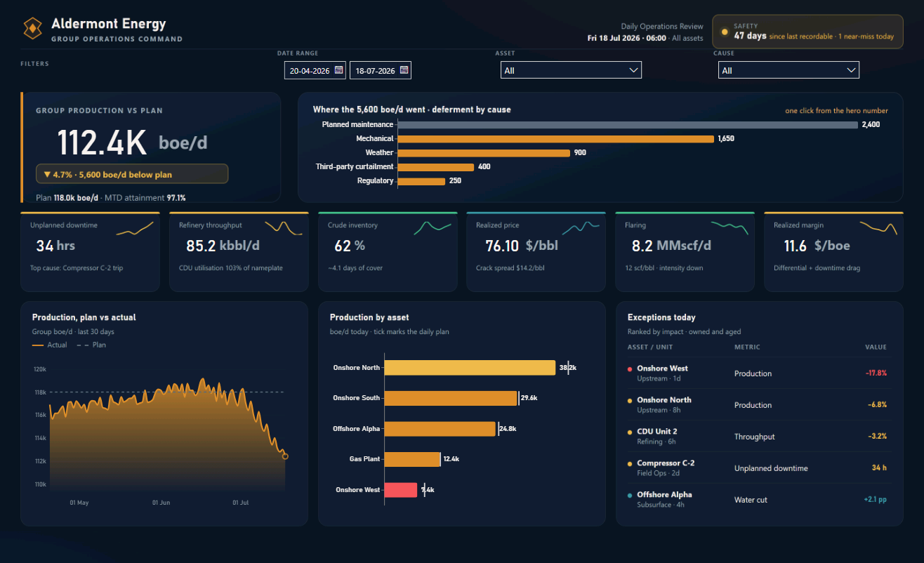Image resolution: width=924 pixels, height=563 pixels.
Task: Open the Onshore West exception row
Action: click(x=760, y=373)
